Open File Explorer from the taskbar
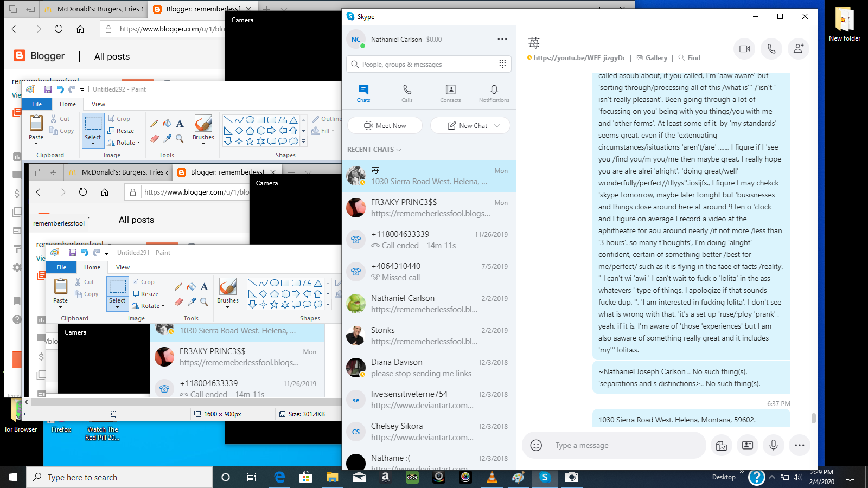 pyautogui.click(x=332, y=477)
